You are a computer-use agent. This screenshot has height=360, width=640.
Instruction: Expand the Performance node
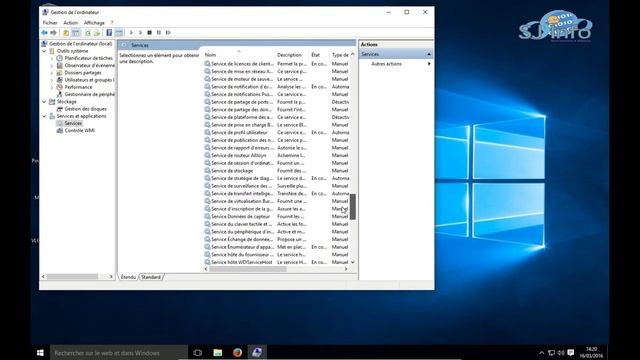point(52,87)
